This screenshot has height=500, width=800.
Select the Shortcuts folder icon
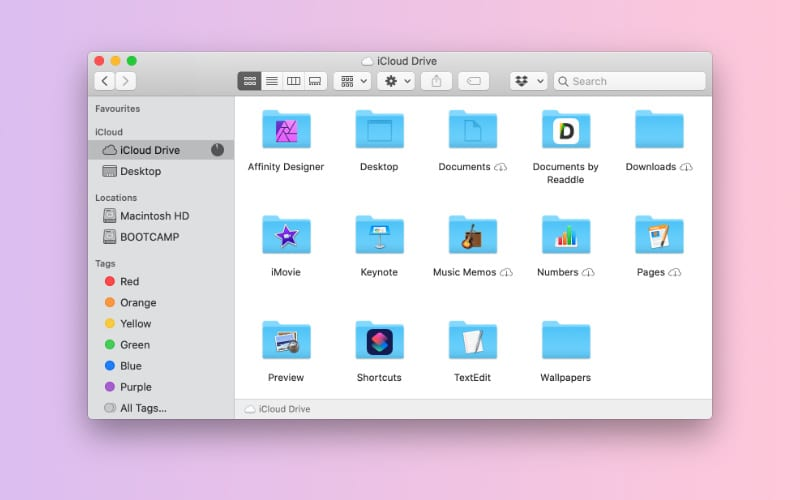pos(379,341)
